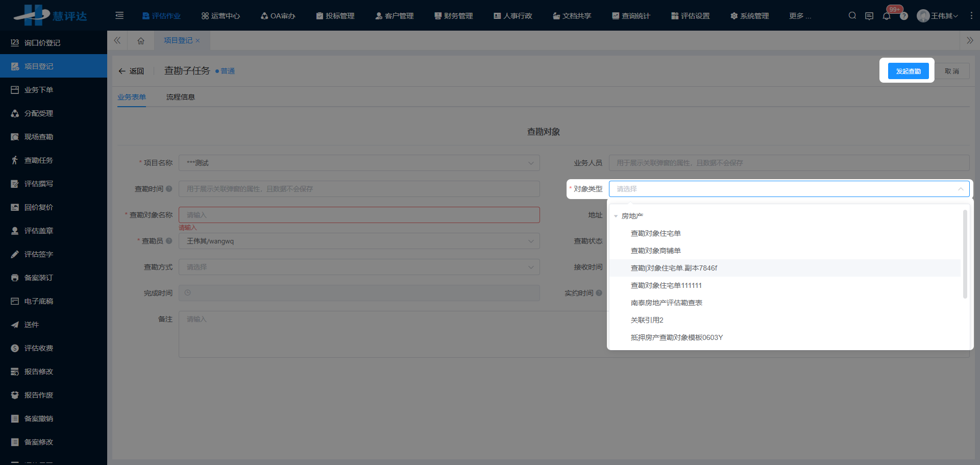Screen dimensions: 980x465
Task: Switch to the 流程信息 tab
Action: pyautogui.click(x=180, y=96)
